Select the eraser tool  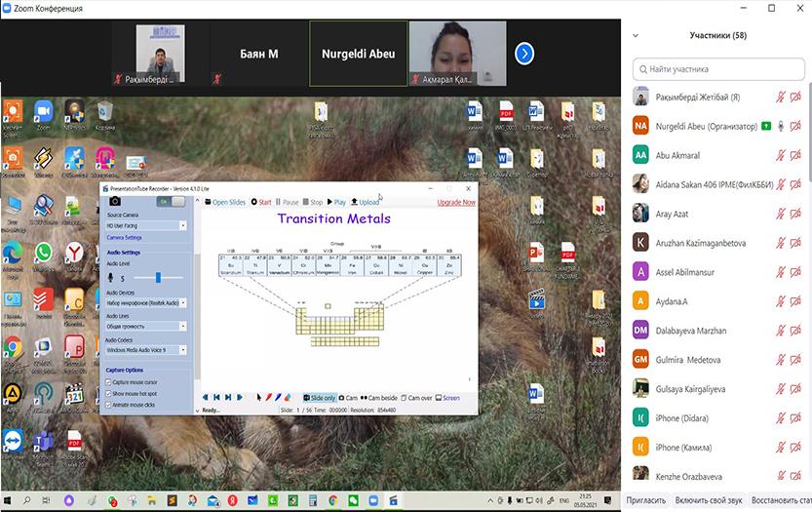click(x=288, y=398)
